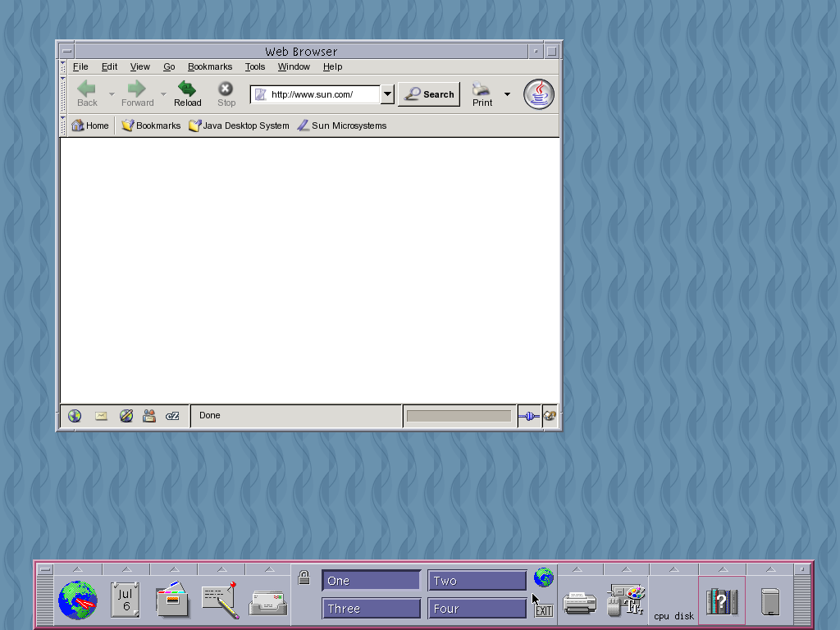Open the file manager drawer icon

(172, 600)
